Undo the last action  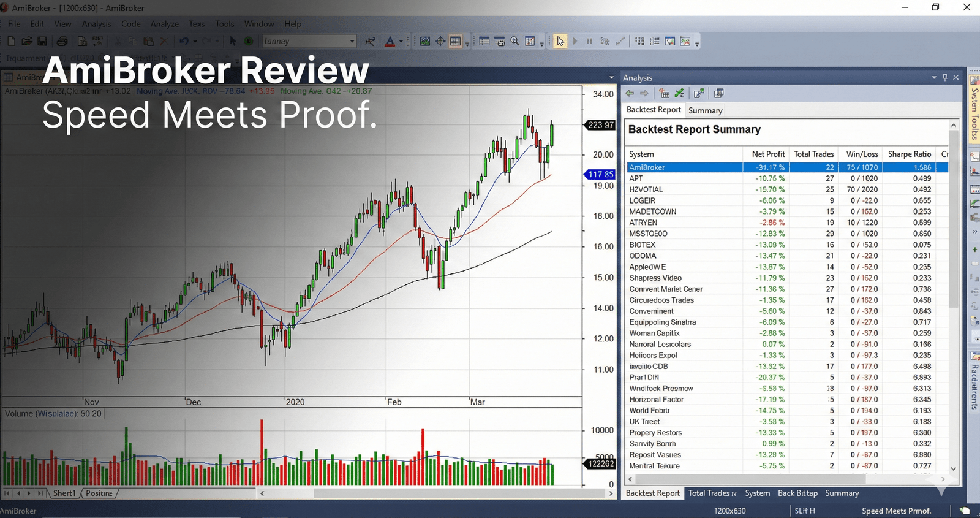click(184, 41)
